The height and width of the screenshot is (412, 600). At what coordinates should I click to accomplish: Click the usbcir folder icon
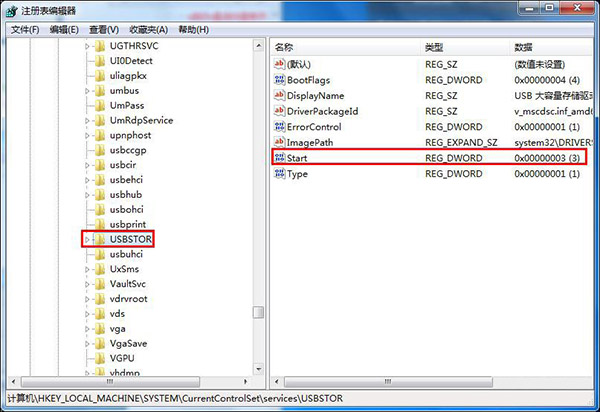coord(100,166)
